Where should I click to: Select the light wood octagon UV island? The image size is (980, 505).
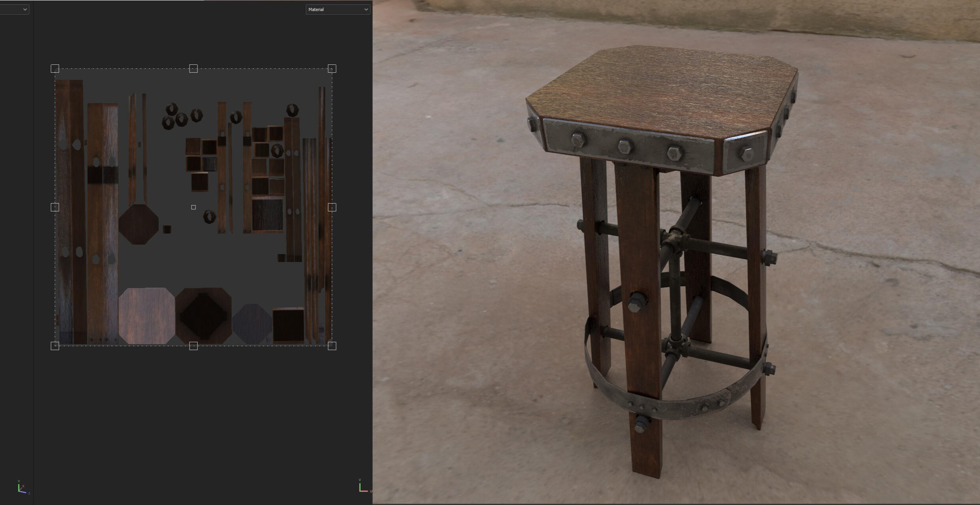(x=146, y=315)
